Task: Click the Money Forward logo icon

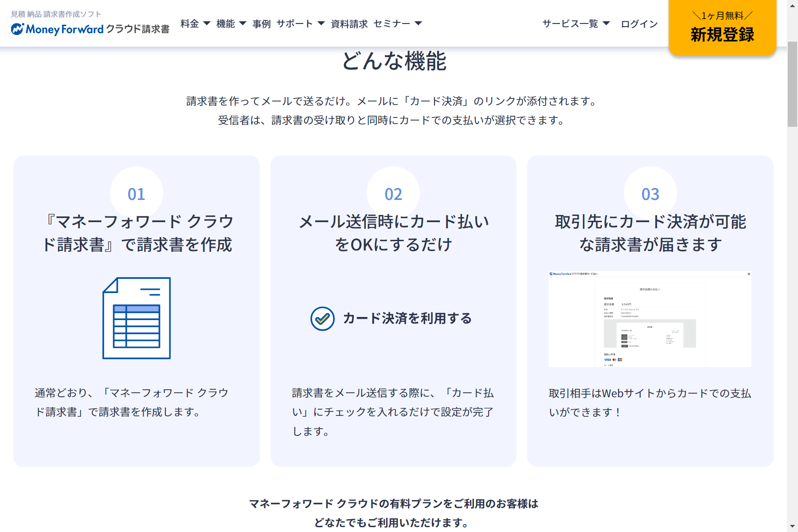Action: click(18, 29)
